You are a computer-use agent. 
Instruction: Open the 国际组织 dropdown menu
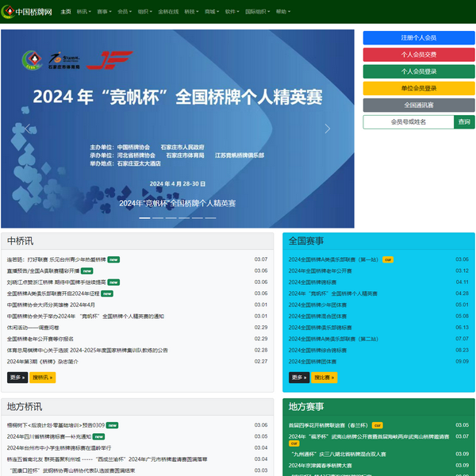point(256,12)
